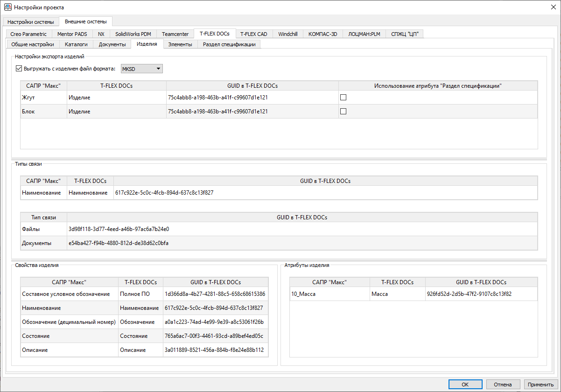Open the MKSD file format dropdown

(x=141, y=69)
